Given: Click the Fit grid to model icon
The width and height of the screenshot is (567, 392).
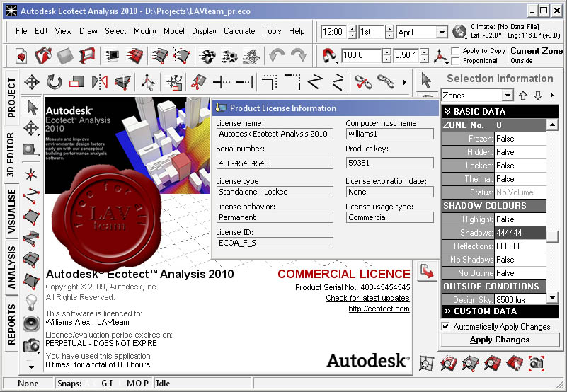Looking at the screenshot, I should pos(426,363).
